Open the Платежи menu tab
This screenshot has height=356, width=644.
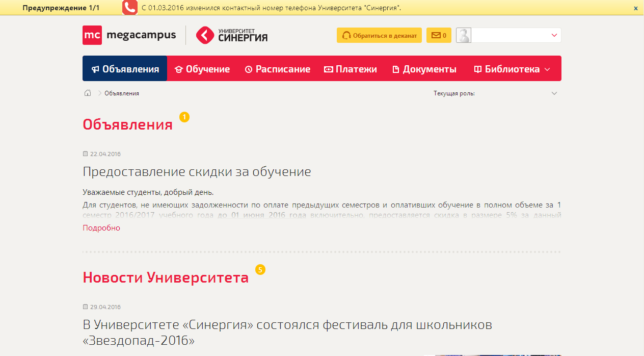coord(351,69)
